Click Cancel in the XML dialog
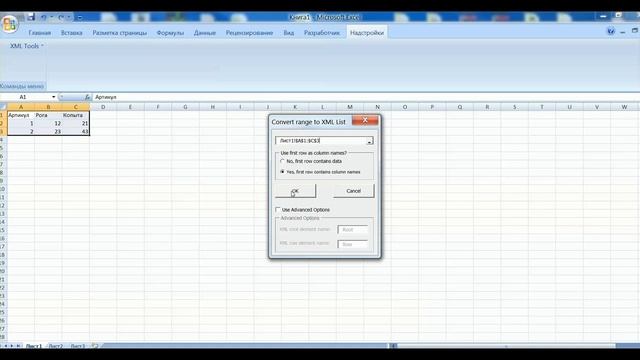The height and width of the screenshot is (360, 640). pos(353,191)
